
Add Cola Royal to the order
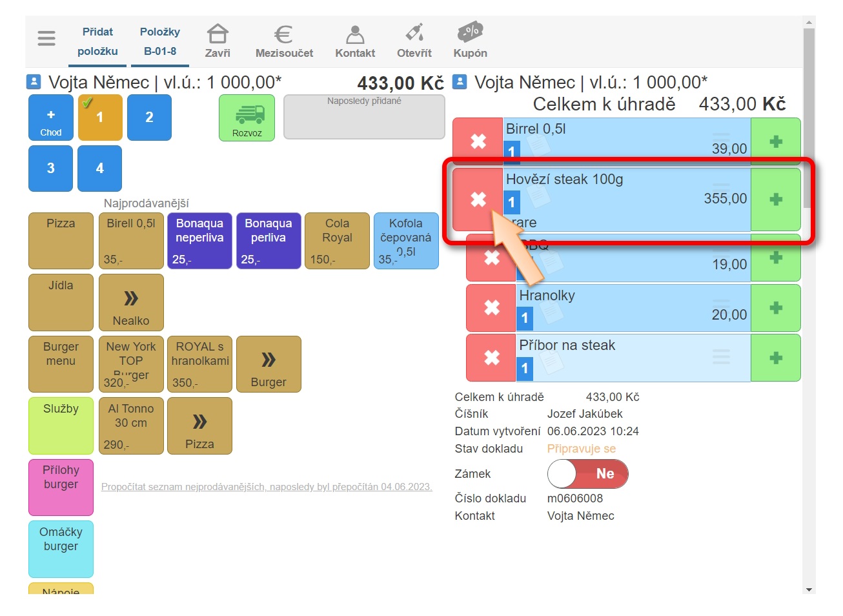click(x=337, y=241)
